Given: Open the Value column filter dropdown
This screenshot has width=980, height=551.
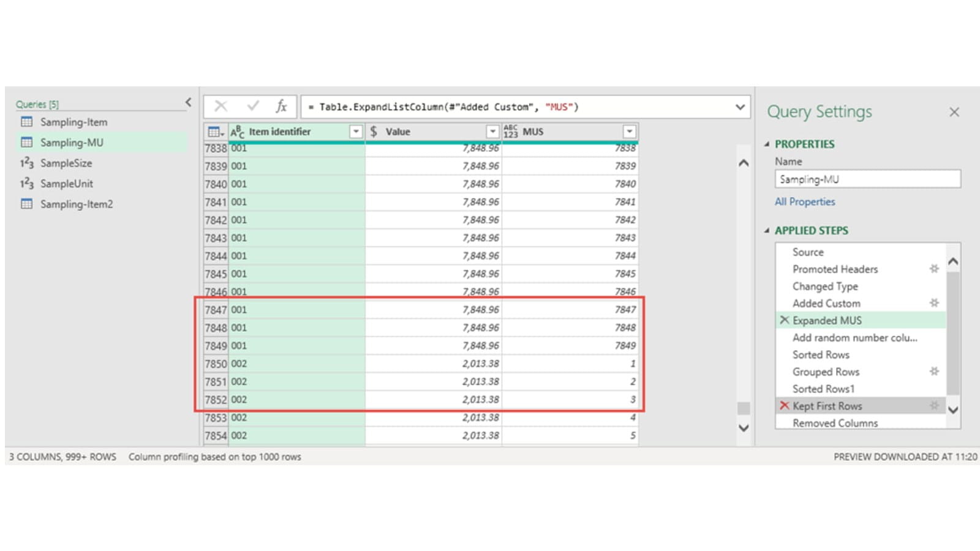Looking at the screenshot, I should click(x=492, y=132).
